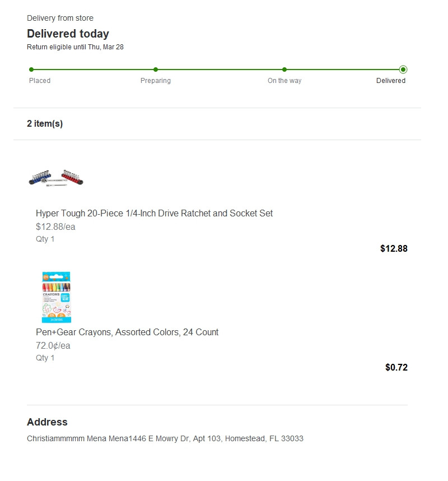The image size is (448, 481).
Task: Click the Placed label
Action: (x=40, y=81)
